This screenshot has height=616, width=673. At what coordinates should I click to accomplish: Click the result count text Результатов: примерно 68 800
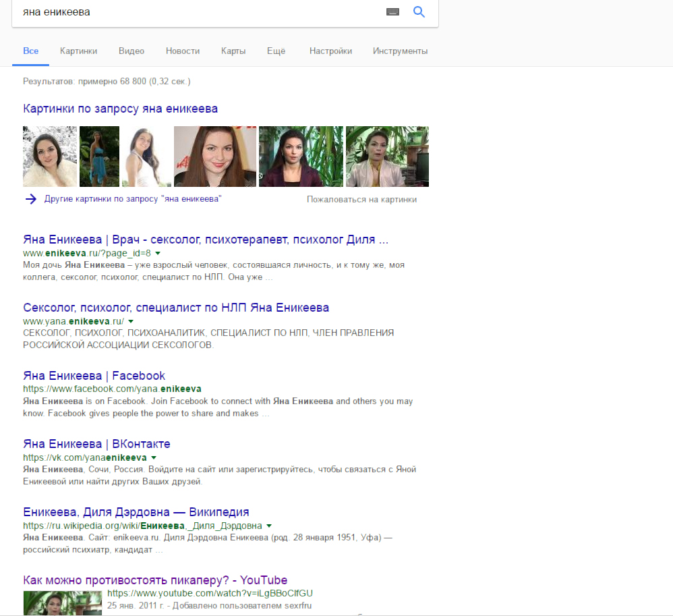[107, 81]
